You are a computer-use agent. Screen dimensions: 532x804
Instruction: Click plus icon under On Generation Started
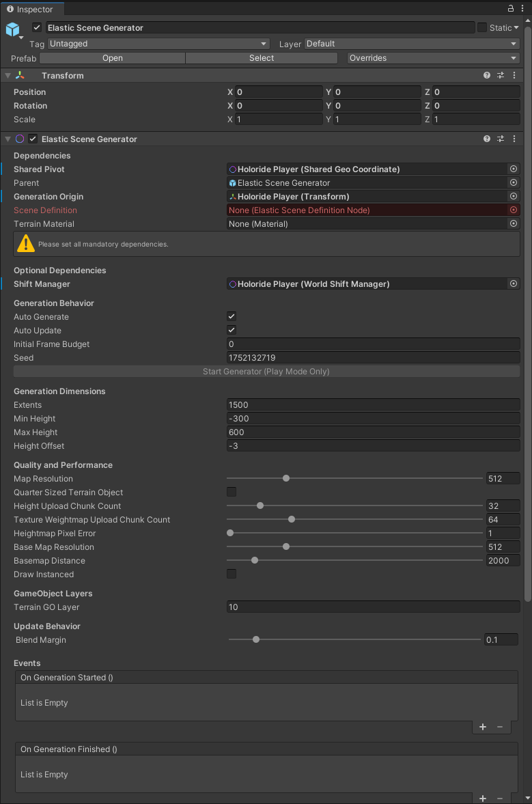(x=483, y=727)
